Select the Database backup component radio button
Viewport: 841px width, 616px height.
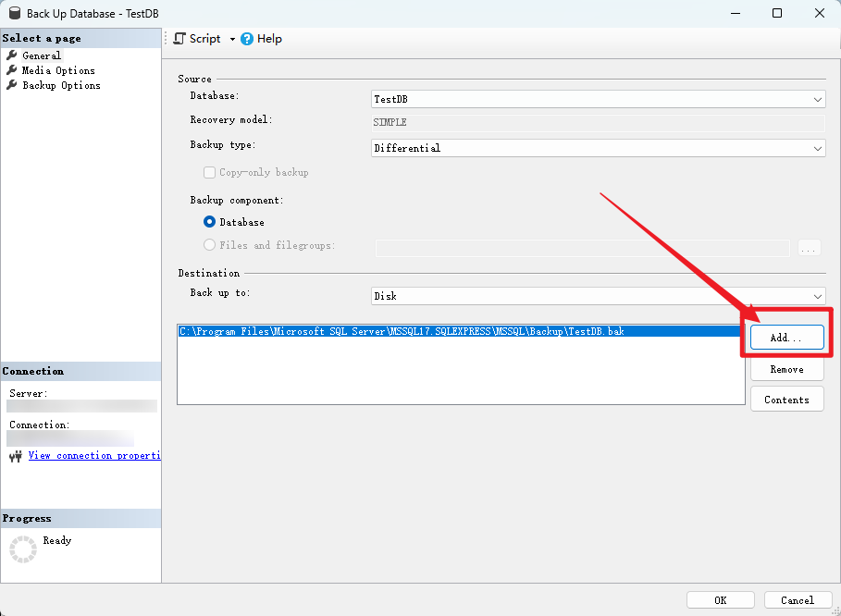pos(209,222)
